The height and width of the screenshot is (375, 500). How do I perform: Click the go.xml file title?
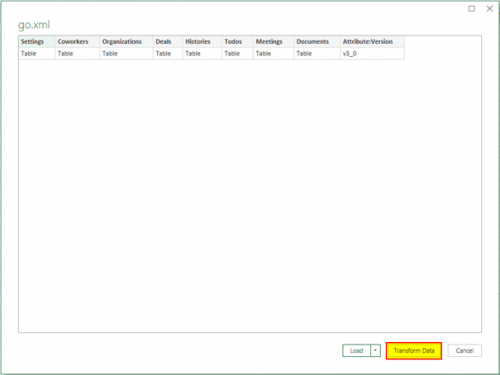pos(34,25)
